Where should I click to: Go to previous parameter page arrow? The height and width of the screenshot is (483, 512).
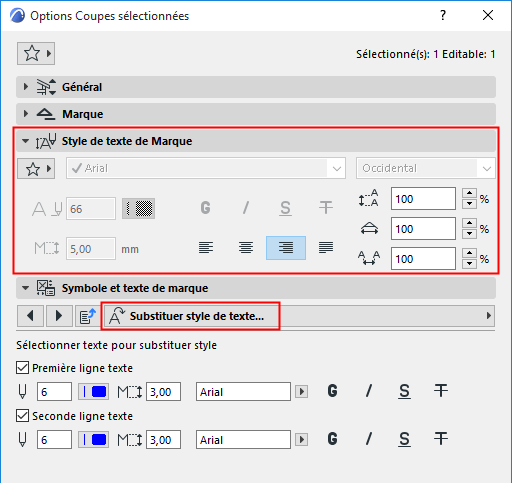[x=30, y=316]
